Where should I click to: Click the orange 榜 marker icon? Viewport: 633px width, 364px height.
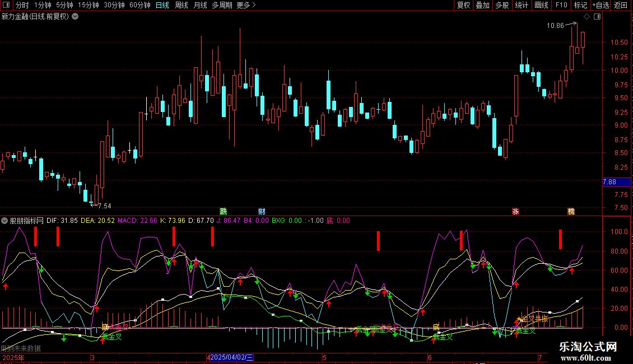pyautogui.click(x=571, y=212)
